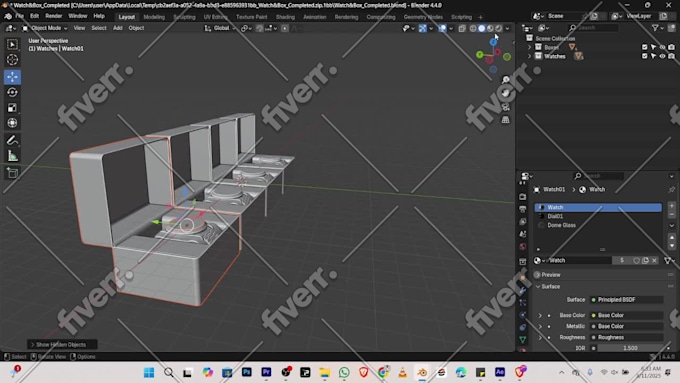Toggle selectability of Boxes collection
680x383 pixels.
(x=653, y=47)
